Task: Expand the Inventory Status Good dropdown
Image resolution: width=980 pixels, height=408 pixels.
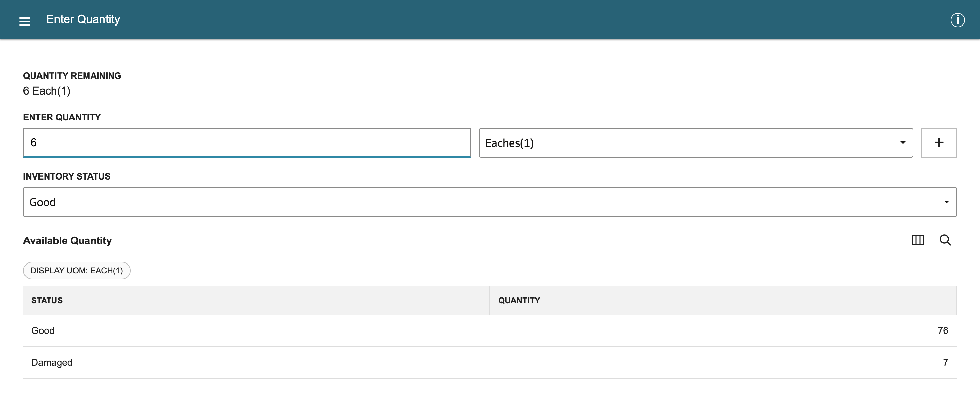Action: click(490, 202)
